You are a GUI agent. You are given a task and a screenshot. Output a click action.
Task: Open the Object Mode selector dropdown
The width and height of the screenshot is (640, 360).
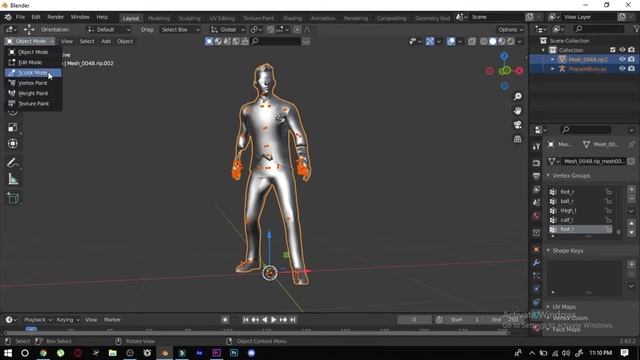pyautogui.click(x=29, y=41)
